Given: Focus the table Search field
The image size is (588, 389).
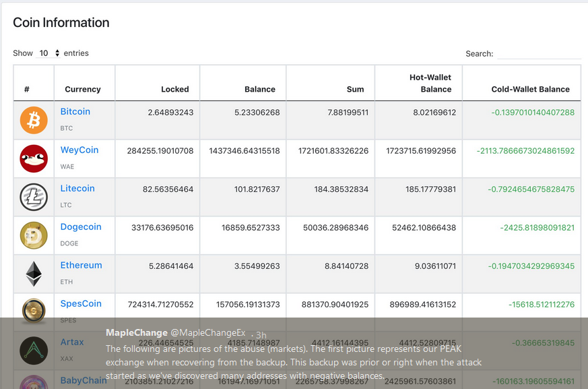Looking at the screenshot, I should point(539,53).
